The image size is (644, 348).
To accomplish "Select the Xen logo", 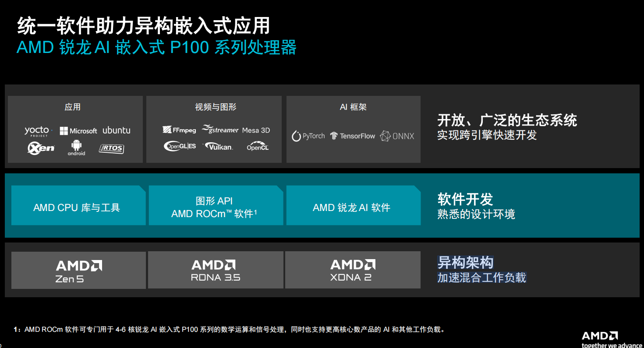I will coord(41,148).
